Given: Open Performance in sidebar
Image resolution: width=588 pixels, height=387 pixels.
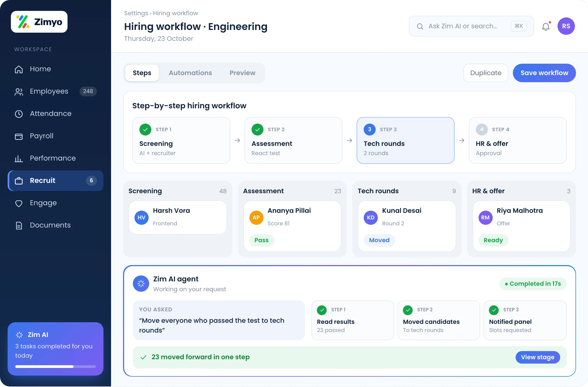Looking at the screenshot, I should [56, 158].
